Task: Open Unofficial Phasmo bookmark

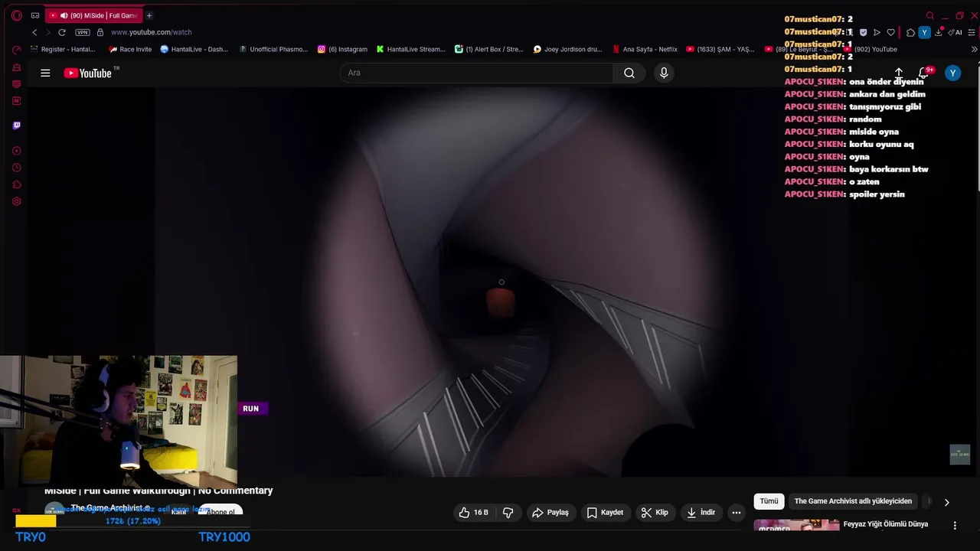Action: [273, 49]
